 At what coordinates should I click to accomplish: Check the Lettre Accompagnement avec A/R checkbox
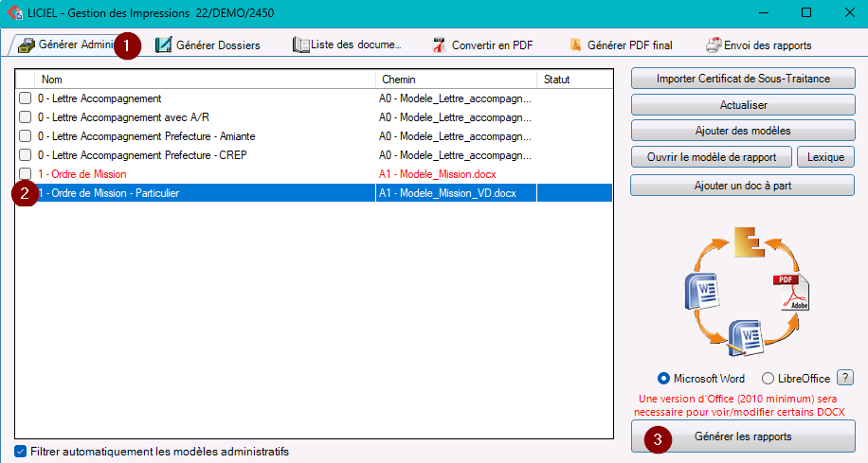pos(25,117)
